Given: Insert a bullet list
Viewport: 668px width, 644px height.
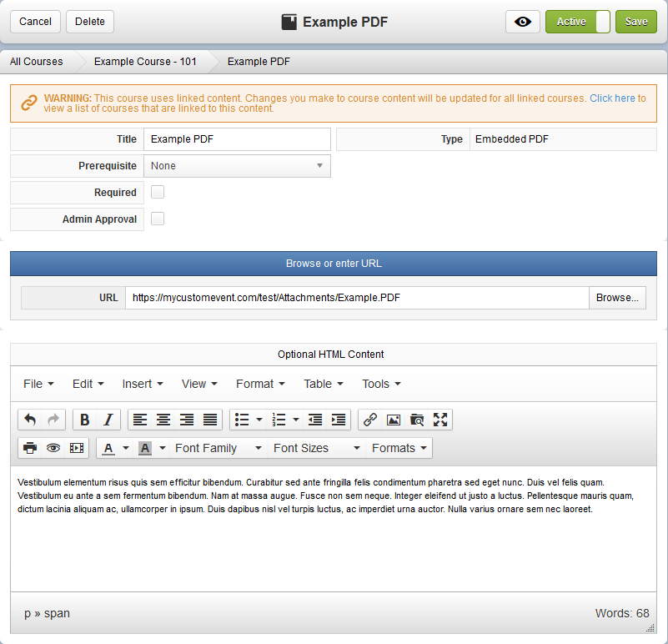Looking at the screenshot, I should 242,420.
